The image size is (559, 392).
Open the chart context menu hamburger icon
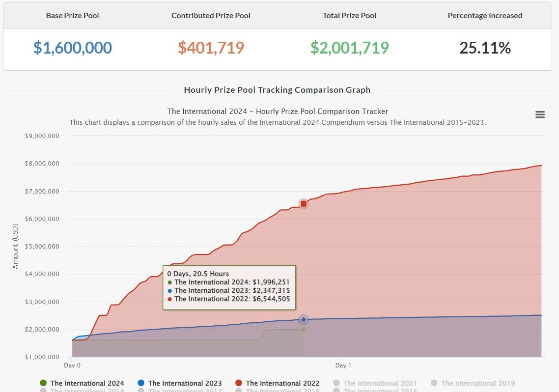click(x=540, y=114)
